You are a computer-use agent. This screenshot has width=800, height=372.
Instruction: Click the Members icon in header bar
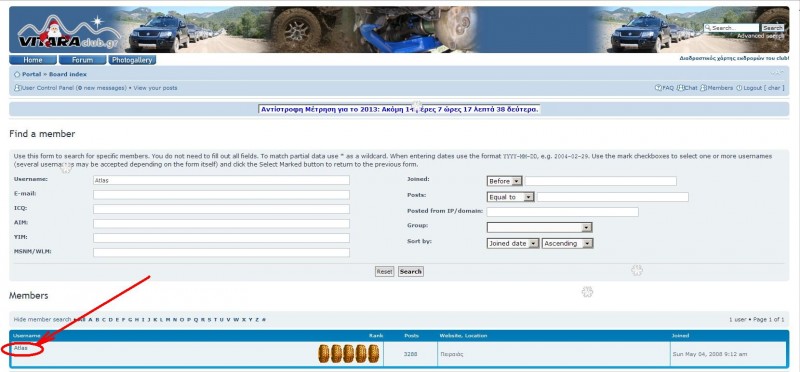click(703, 88)
